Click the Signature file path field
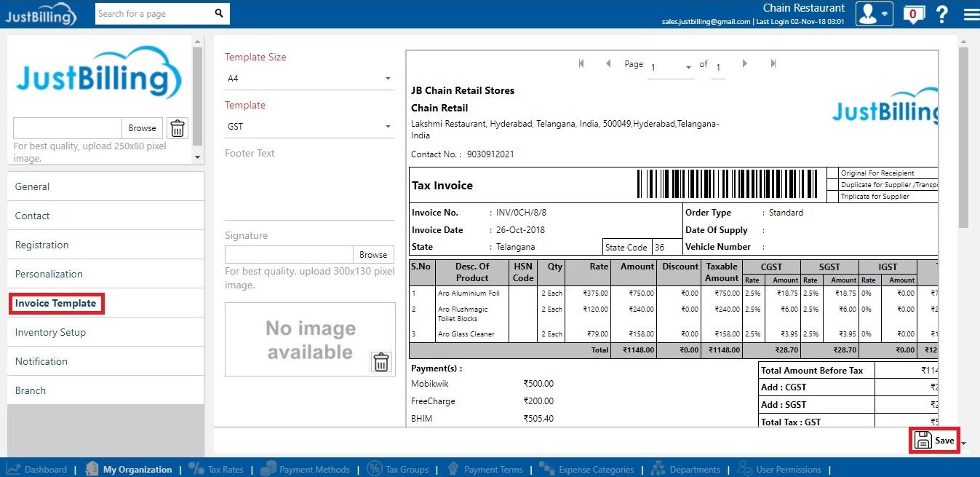The image size is (980, 477). point(289,255)
